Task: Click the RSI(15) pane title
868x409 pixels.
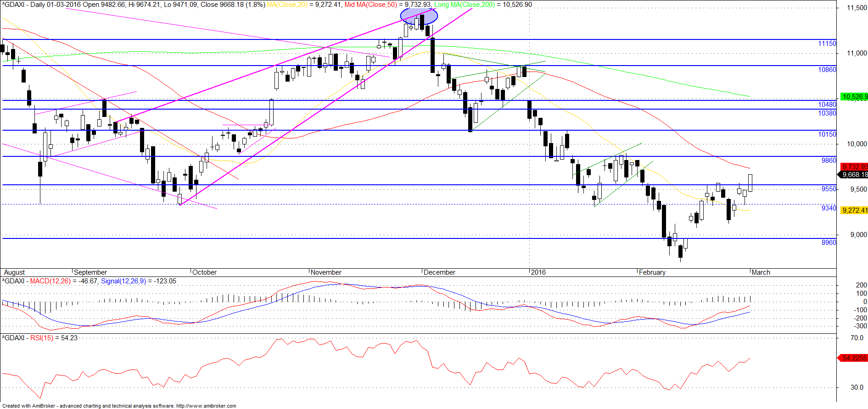Action: point(42,338)
